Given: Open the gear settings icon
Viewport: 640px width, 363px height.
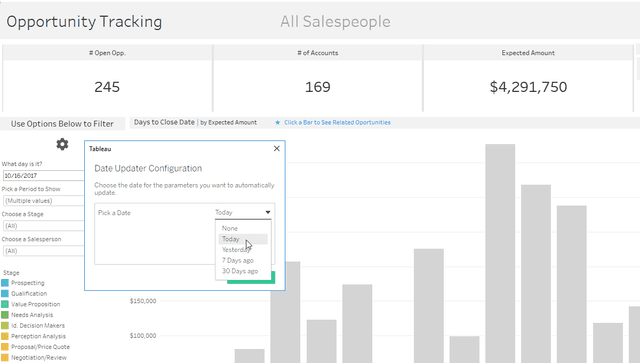Looking at the screenshot, I should tap(62, 144).
